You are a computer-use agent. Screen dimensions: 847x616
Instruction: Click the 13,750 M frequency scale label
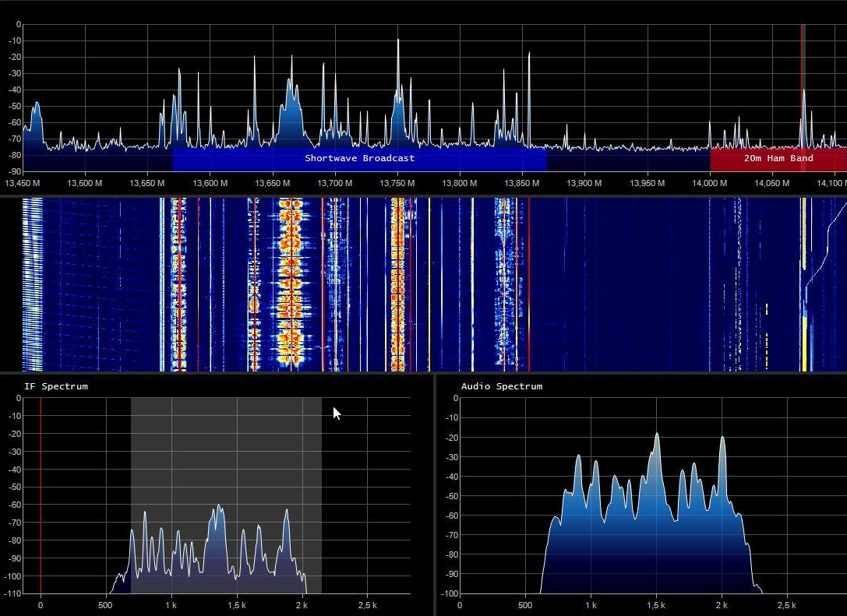(397, 184)
